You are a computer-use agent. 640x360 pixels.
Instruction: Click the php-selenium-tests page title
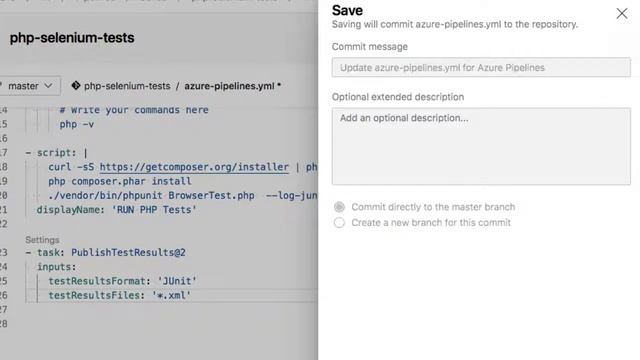coord(72,38)
